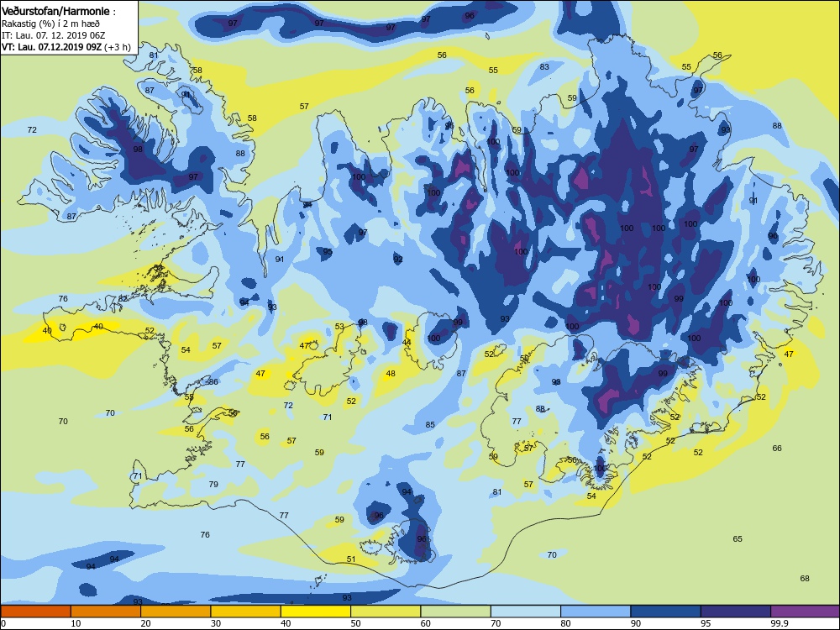840x630 pixels.
Task: Pick the pale yellow 50–60 legend swatch
Action: 386,612
